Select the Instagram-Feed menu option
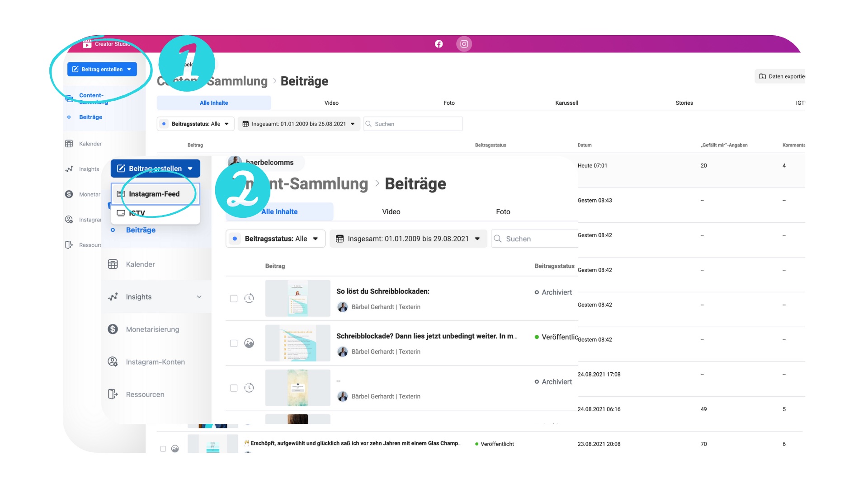868x488 pixels. [155, 193]
